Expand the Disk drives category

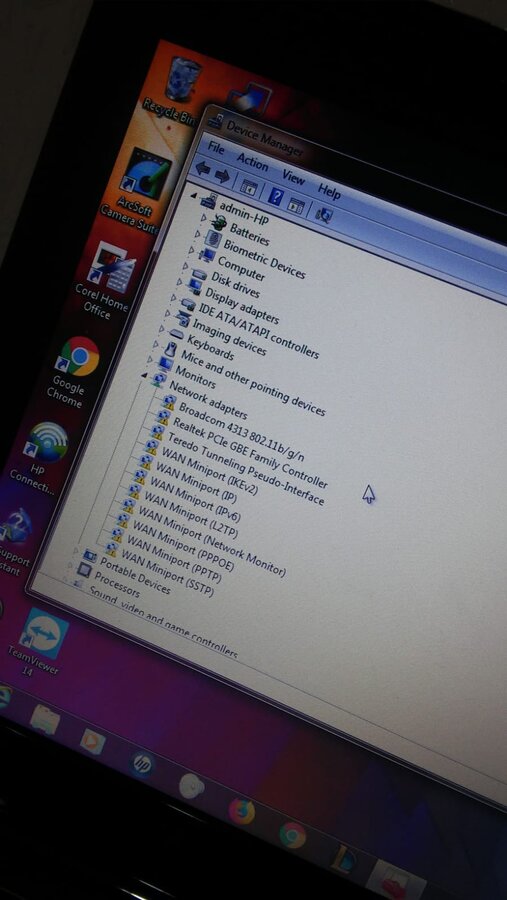tap(185, 267)
